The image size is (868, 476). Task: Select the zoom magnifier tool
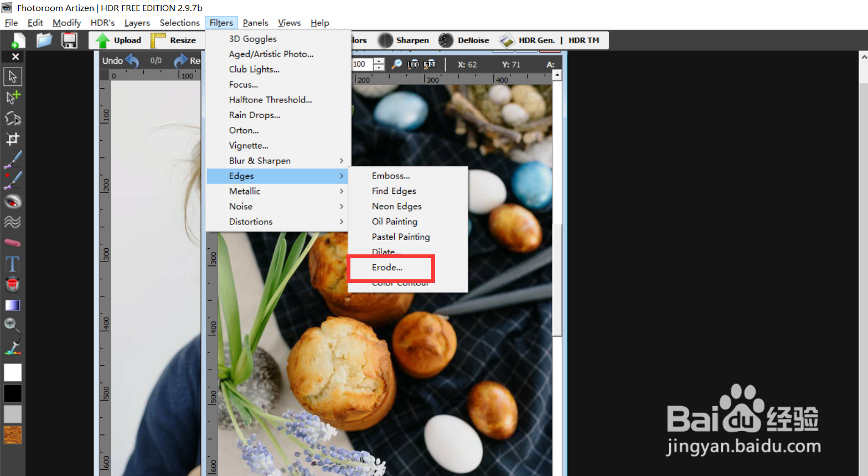tap(12, 325)
